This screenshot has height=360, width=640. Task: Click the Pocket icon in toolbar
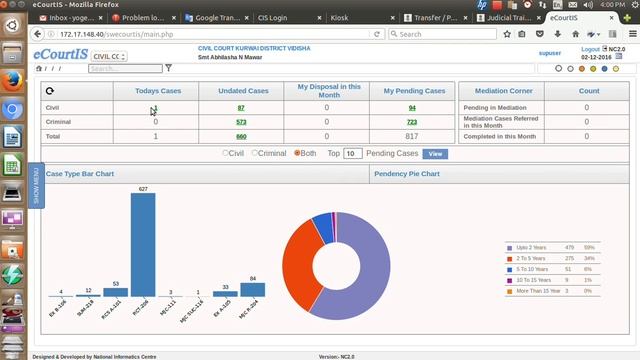click(540, 34)
